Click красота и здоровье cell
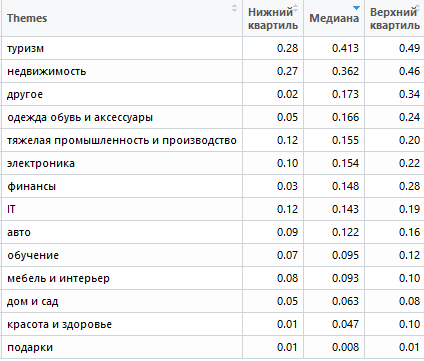This screenshot has width=424, height=361. (x=122, y=324)
